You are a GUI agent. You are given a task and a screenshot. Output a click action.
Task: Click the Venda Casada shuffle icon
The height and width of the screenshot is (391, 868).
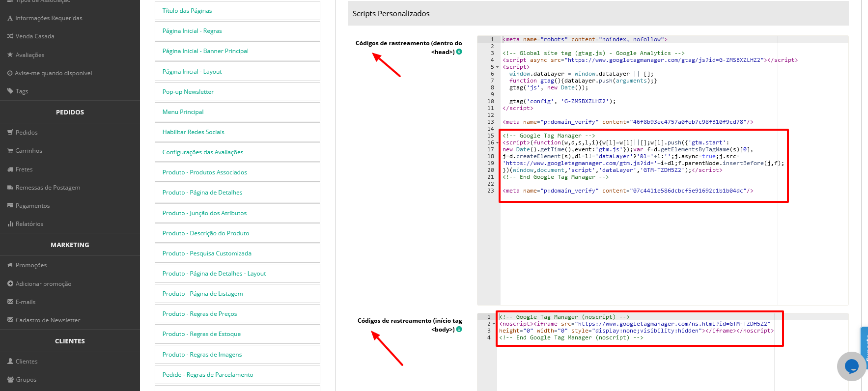(10, 36)
